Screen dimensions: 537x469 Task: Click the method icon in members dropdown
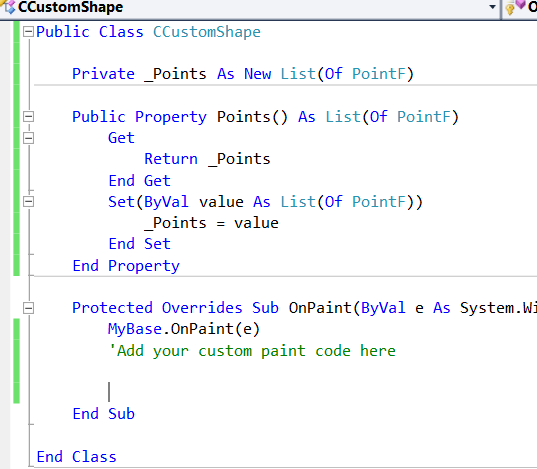click(515, 7)
